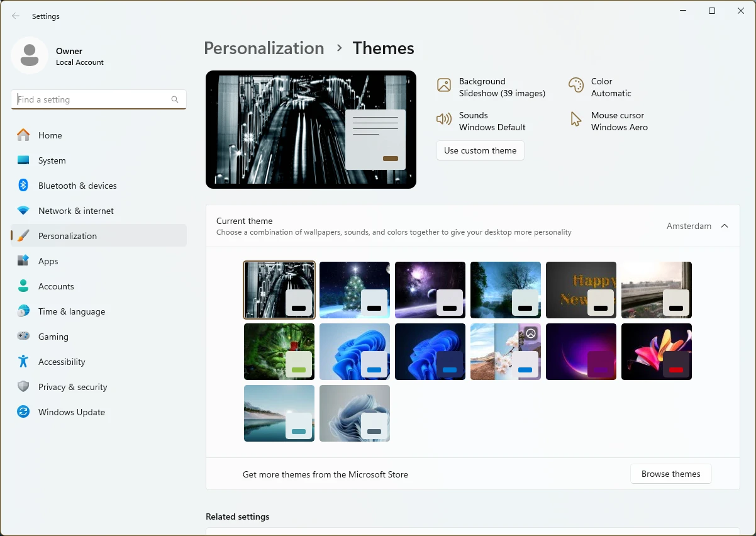Viewport: 756px width, 536px height.
Task: Choose the Happy New Year theme
Action: pyautogui.click(x=581, y=289)
